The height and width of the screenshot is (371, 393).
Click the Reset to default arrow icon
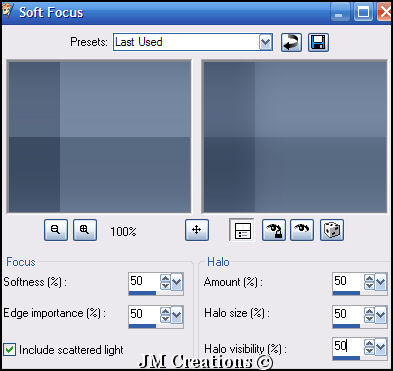tap(291, 42)
